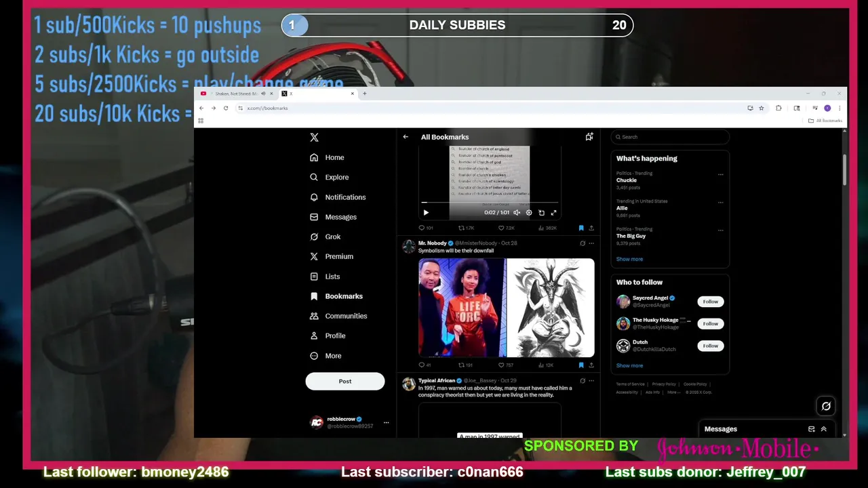Viewport: 868px width, 488px height.
Task: Open All Bookmarks folder in bookmarks bar
Action: 825,121
